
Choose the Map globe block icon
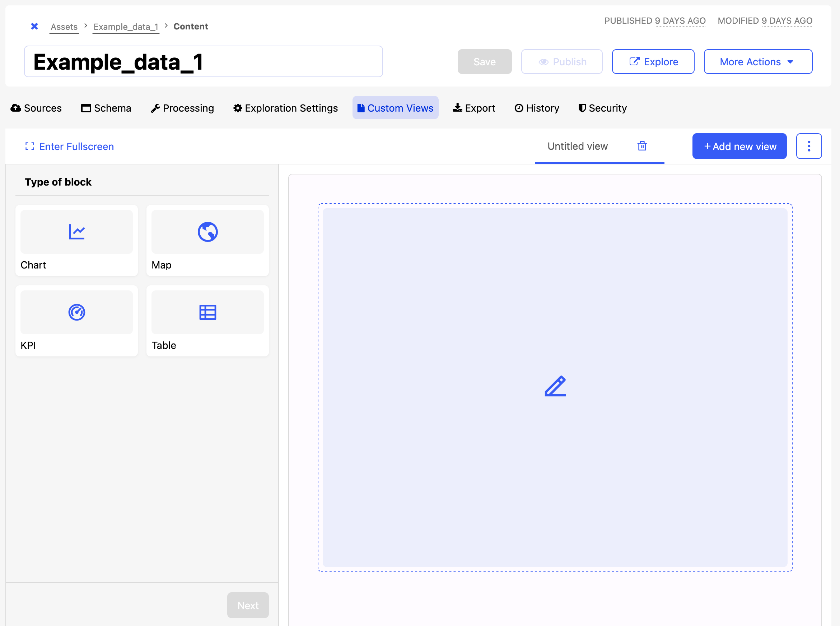coord(207,232)
